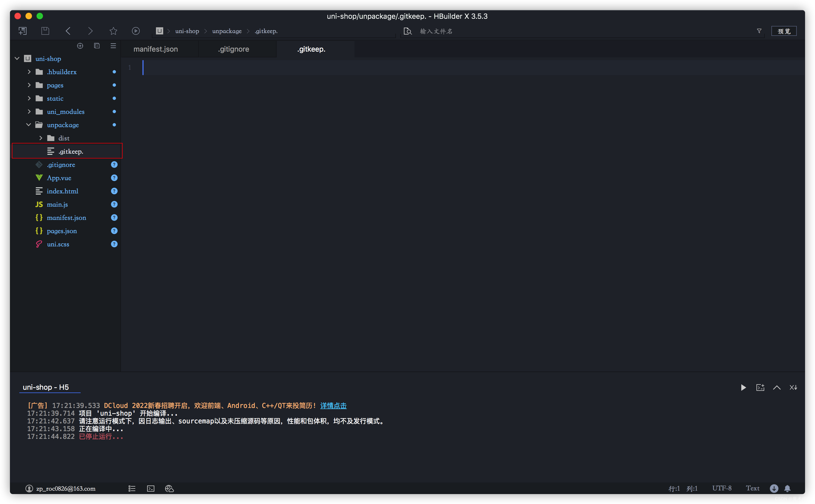The image size is (815, 504).
Task: Click the rerun play icon in console
Action: (743, 387)
